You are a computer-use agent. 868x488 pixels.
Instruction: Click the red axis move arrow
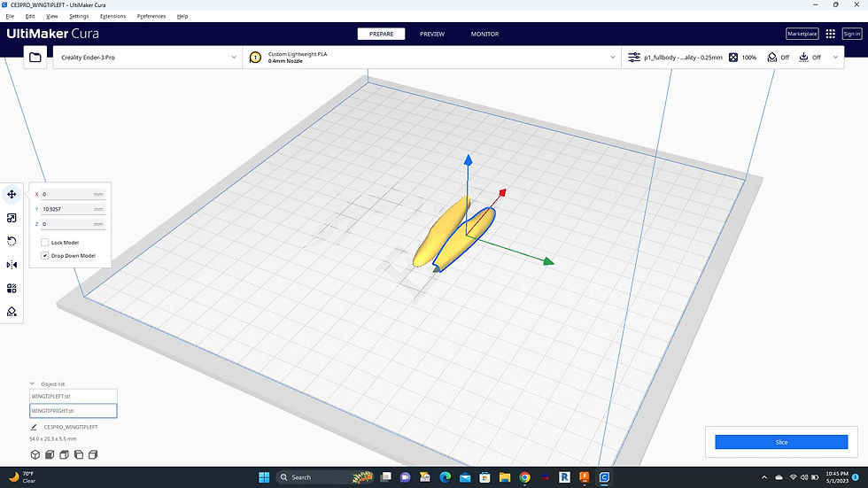click(x=501, y=193)
